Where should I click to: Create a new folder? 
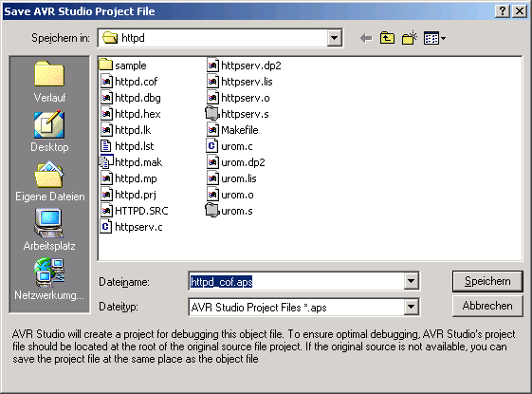click(x=409, y=38)
